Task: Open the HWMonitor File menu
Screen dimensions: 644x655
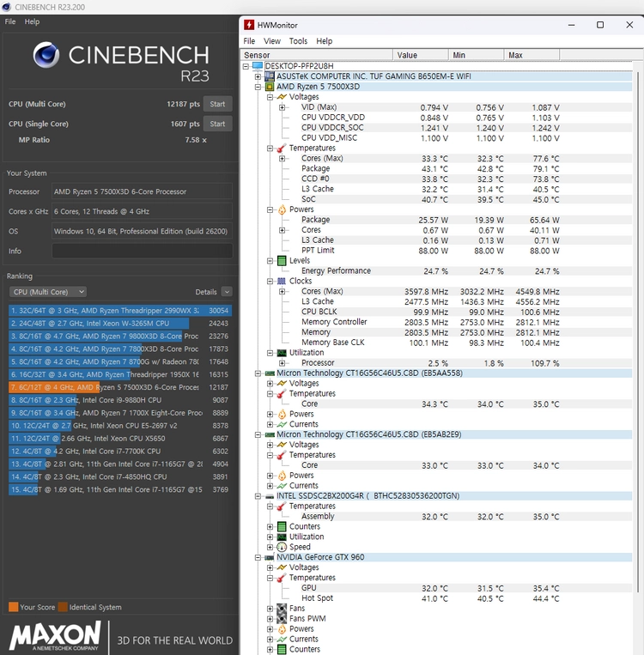Action: pos(249,41)
